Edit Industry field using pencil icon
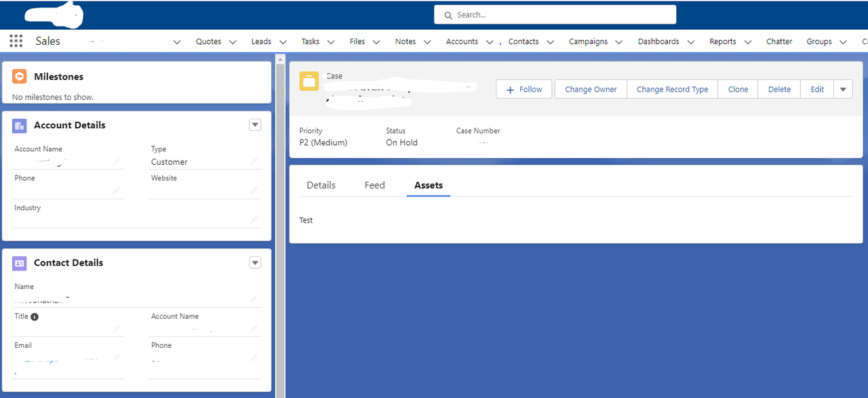Screen dimensions: 868x398 pyautogui.click(x=254, y=219)
